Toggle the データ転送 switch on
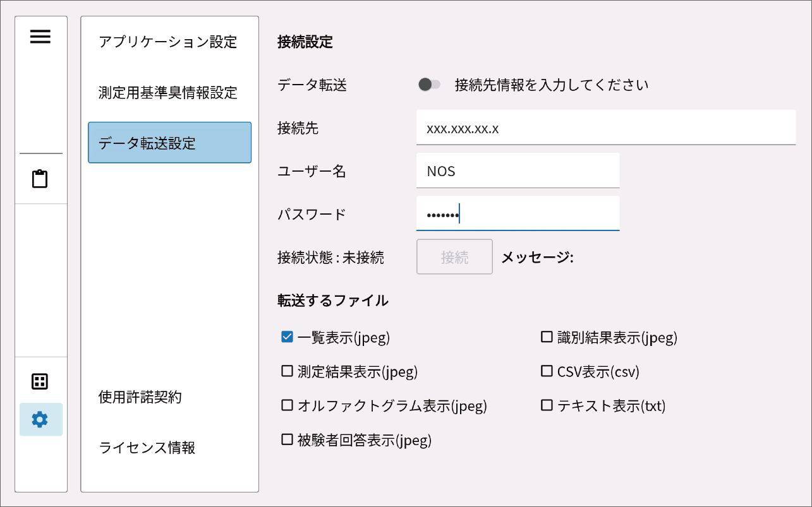This screenshot has width=812, height=507. tap(430, 85)
